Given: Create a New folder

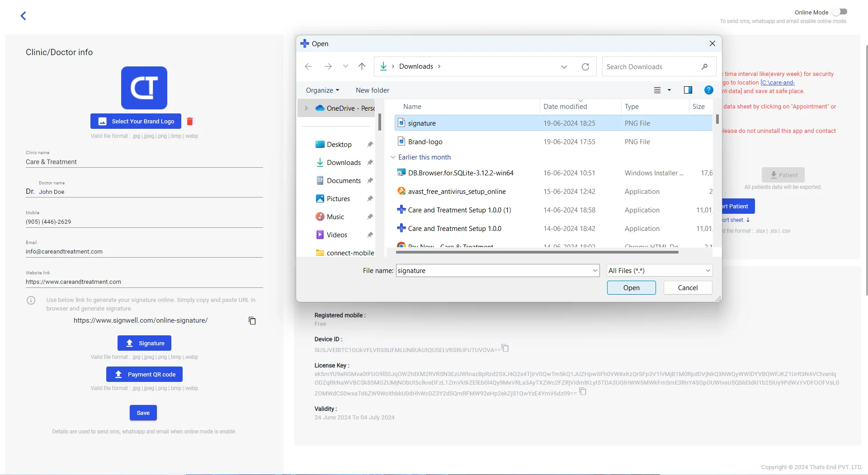Looking at the screenshot, I should pyautogui.click(x=372, y=90).
